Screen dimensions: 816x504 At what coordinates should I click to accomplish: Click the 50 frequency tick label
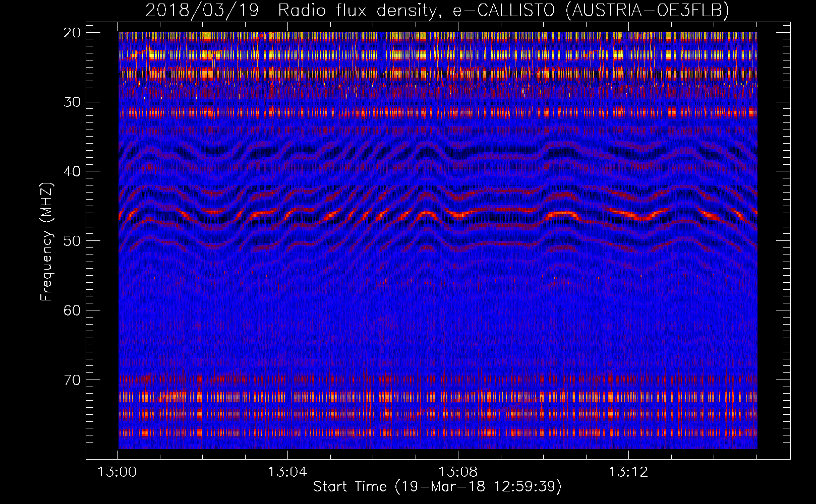[72, 241]
